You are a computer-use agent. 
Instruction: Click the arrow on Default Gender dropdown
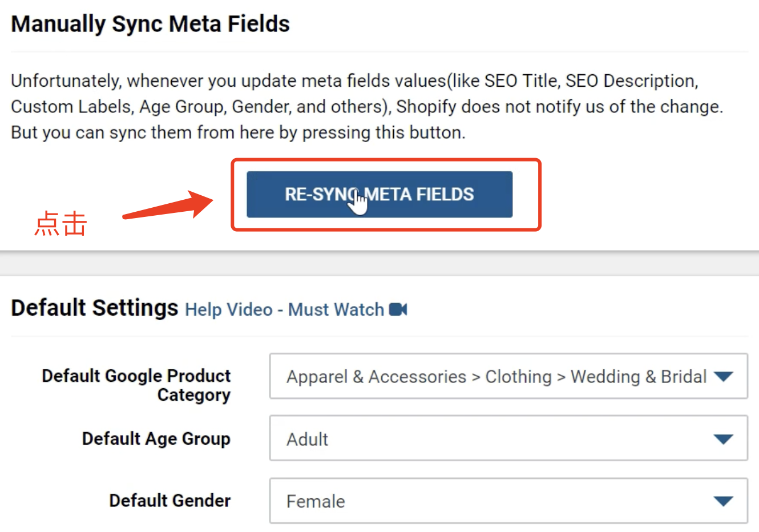[x=723, y=501]
